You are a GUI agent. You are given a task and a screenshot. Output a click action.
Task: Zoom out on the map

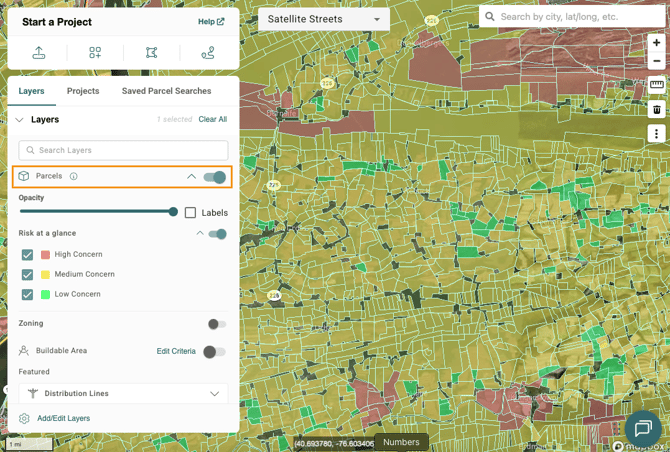pyautogui.click(x=657, y=61)
